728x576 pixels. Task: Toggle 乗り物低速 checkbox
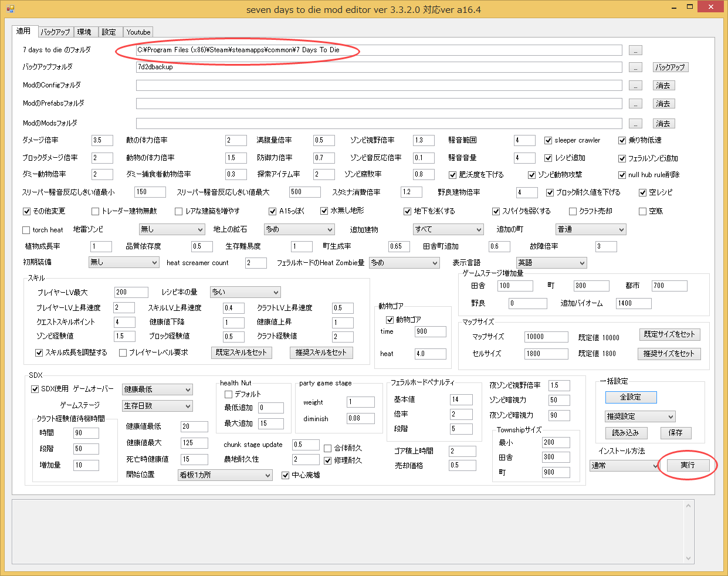pos(622,140)
